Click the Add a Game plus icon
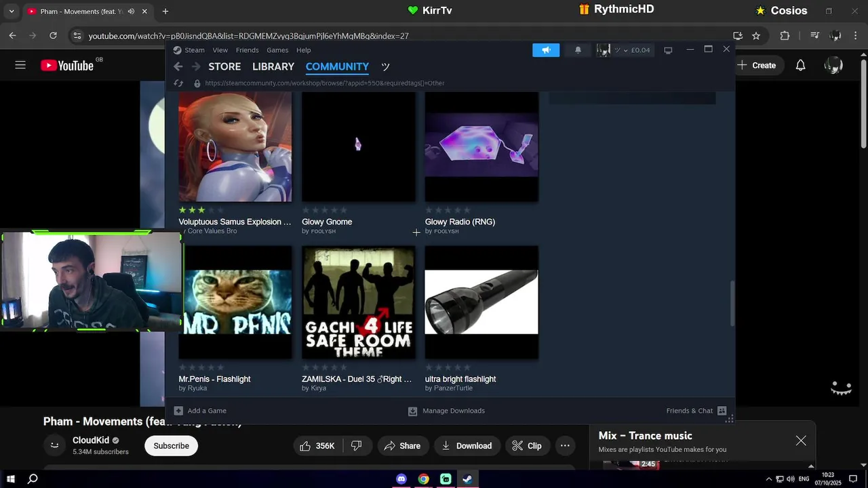Viewport: 868px width, 488px height. click(178, 411)
